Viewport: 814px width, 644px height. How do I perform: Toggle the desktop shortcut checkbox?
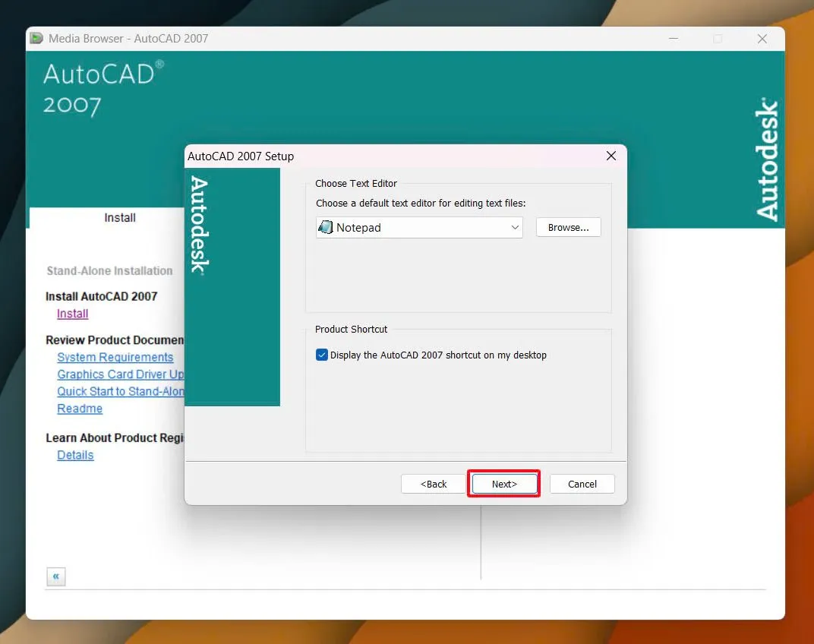point(322,355)
